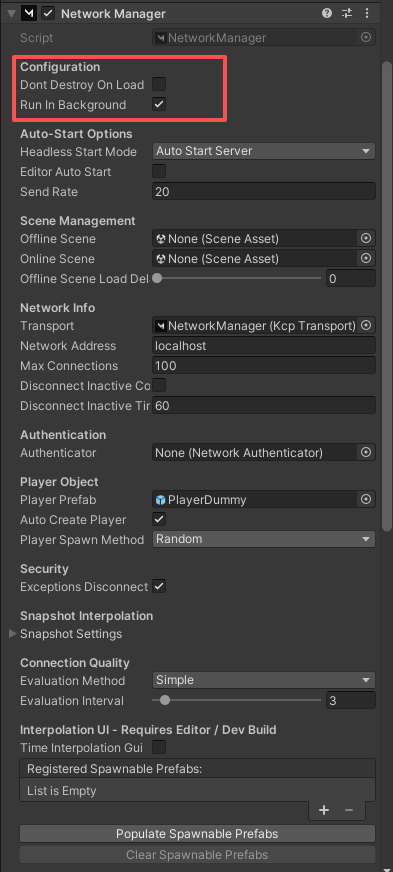Image resolution: width=393 pixels, height=872 pixels.
Task: Open the component presets icon
Action: pos(347,13)
